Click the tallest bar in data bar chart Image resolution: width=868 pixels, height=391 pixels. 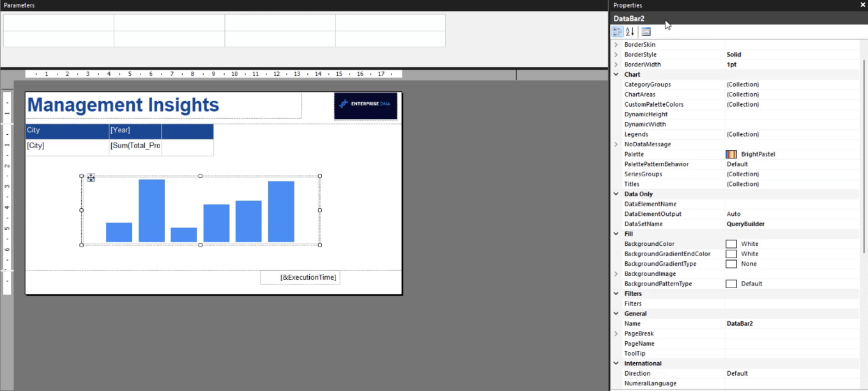click(x=151, y=211)
